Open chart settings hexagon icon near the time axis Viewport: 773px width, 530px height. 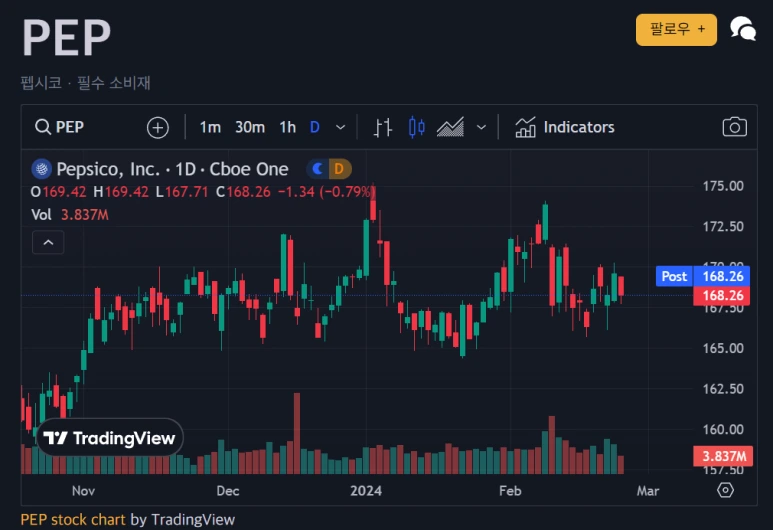[725, 490]
